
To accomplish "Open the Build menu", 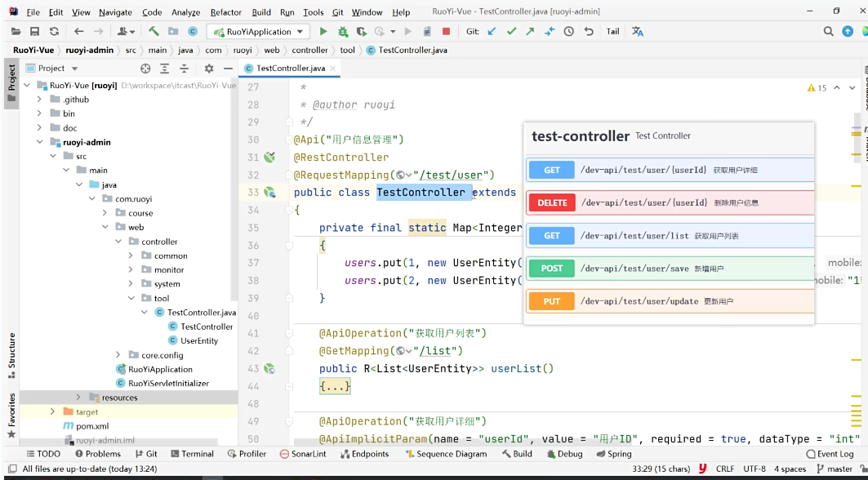I will (x=261, y=11).
